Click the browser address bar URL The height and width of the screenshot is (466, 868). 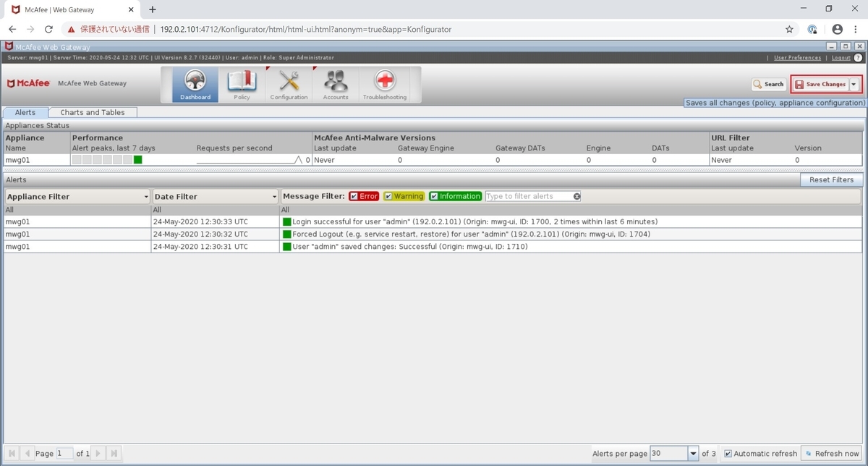pos(306,30)
